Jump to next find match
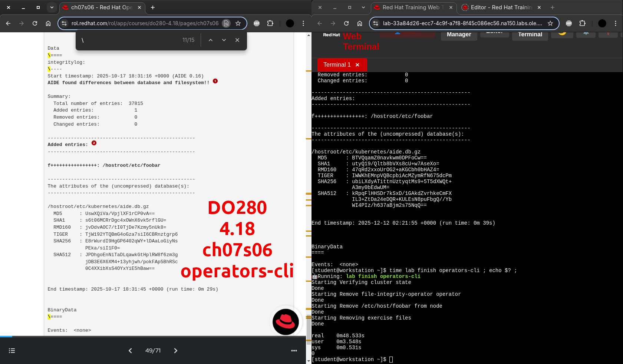 click(x=224, y=40)
